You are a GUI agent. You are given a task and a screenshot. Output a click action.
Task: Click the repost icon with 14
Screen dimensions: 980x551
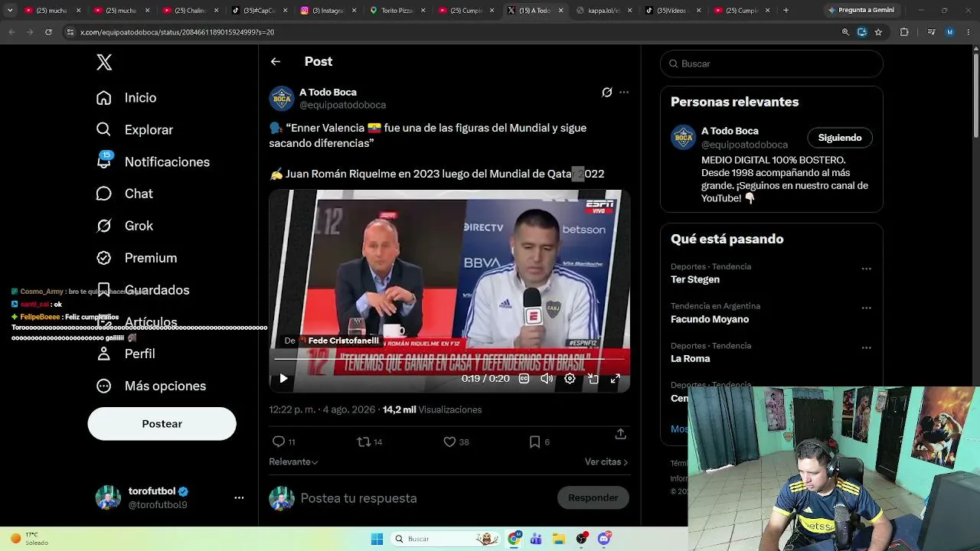364,442
